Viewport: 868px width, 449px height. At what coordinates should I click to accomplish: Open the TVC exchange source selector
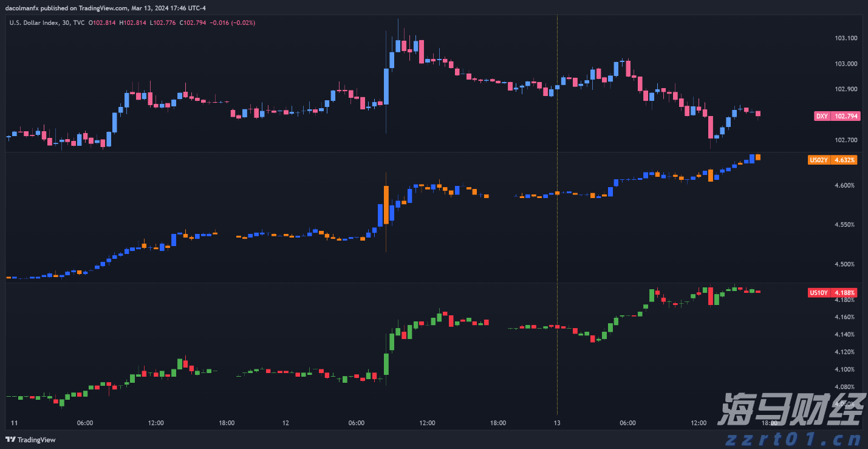pyautogui.click(x=80, y=22)
